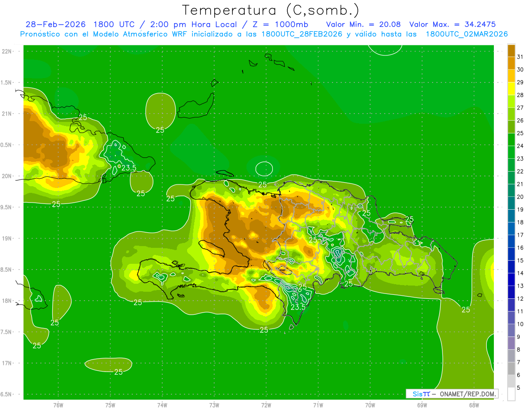Click the legend value "5"
The height and width of the screenshot is (411, 532).
tap(519, 388)
